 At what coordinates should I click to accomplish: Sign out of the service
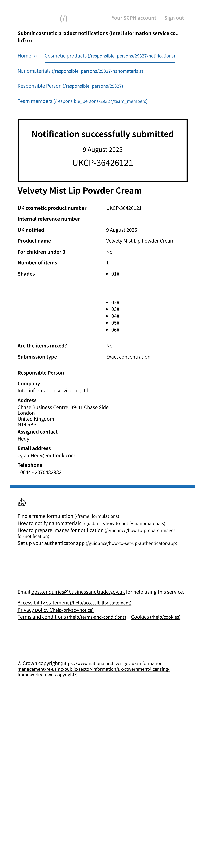pyautogui.click(x=174, y=18)
